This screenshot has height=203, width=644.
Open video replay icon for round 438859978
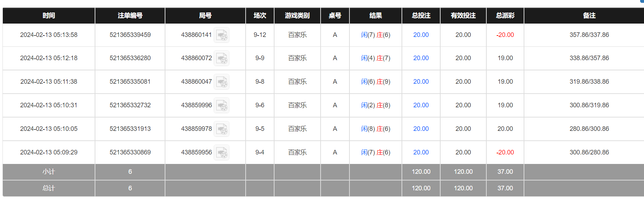pos(222,129)
